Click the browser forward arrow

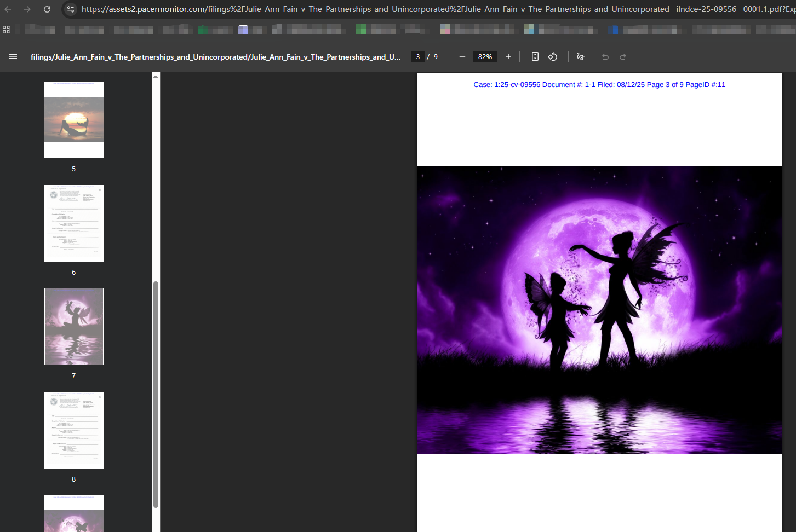[27, 9]
